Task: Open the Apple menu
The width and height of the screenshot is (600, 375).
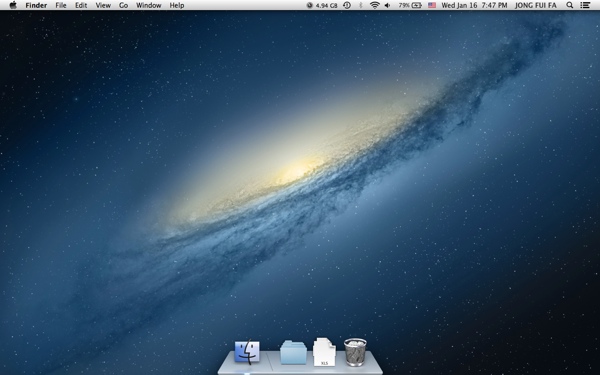Action: pos(13,5)
